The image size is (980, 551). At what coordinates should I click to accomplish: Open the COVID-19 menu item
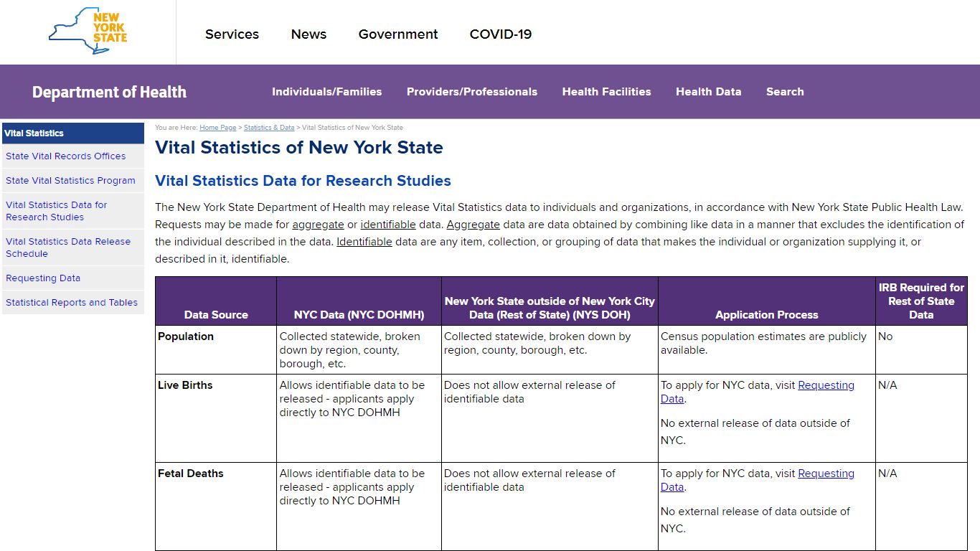click(501, 34)
